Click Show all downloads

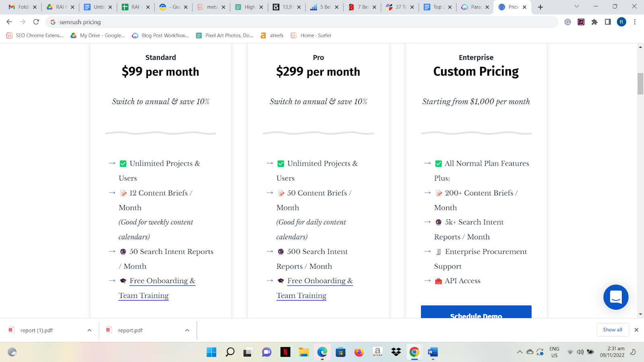click(612, 330)
